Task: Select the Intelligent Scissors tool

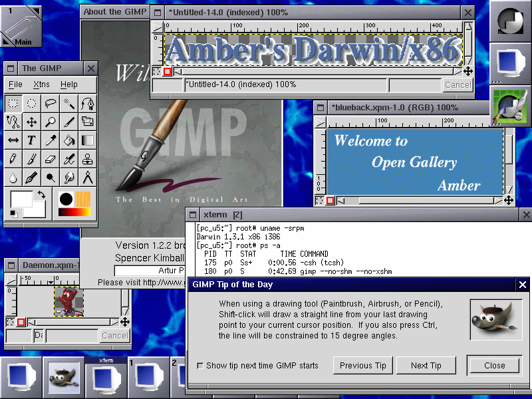Action: pyautogui.click(x=13, y=122)
